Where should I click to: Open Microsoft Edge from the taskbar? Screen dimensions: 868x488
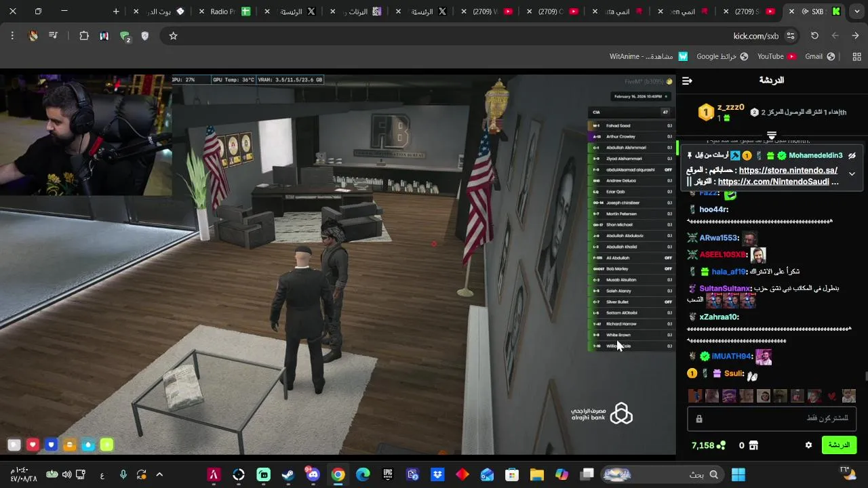coord(363,474)
